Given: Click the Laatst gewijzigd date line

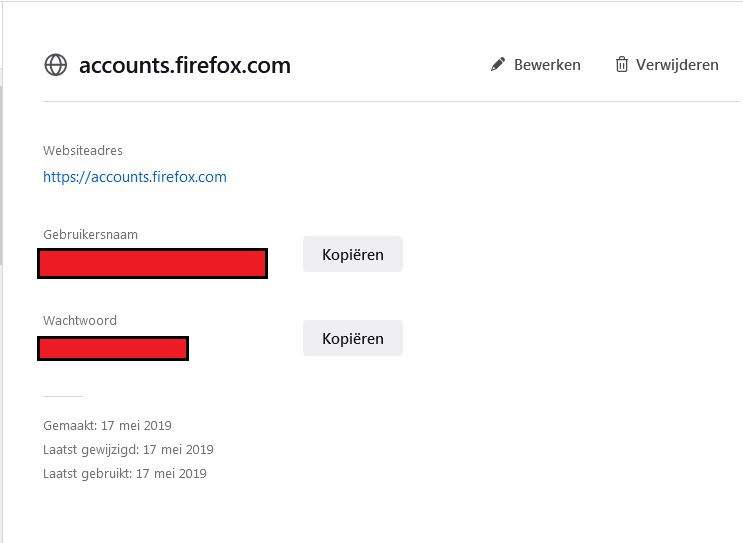Looking at the screenshot, I should click(x=128, y=450).
